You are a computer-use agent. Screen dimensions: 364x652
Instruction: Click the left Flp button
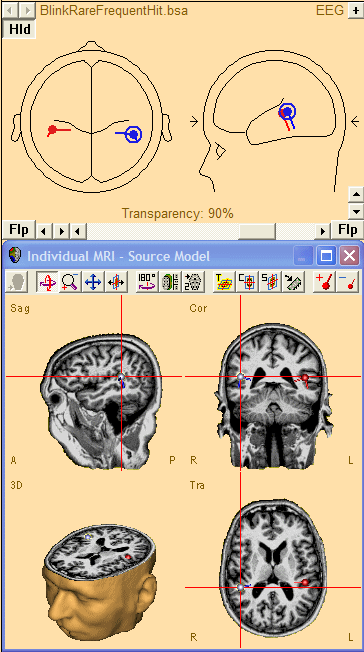tap(19, 230)
